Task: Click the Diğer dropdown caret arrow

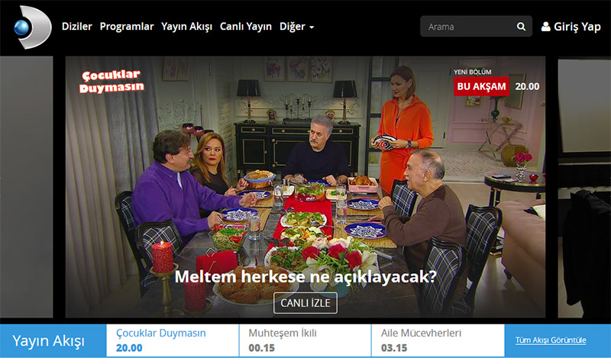Action: [312, 27]
